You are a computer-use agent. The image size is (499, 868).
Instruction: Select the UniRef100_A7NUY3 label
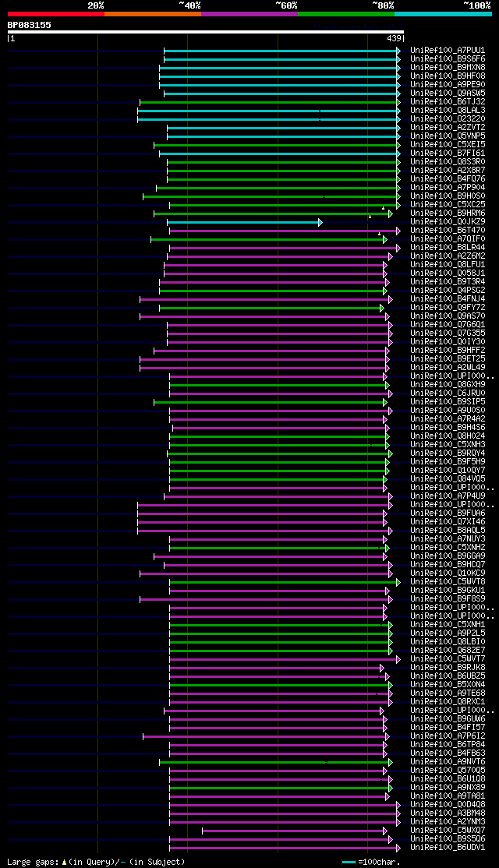point(448,539)
